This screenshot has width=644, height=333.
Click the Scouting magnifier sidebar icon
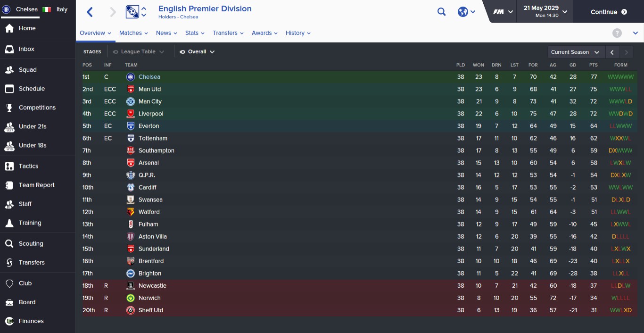(x=9, y=244)
